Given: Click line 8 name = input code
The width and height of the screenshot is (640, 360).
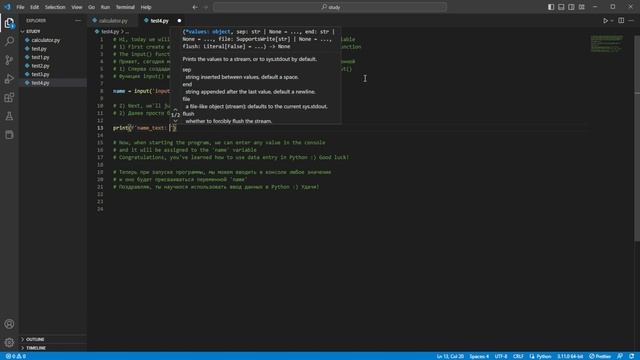Looking at the screenshot, I should (141, 91).
